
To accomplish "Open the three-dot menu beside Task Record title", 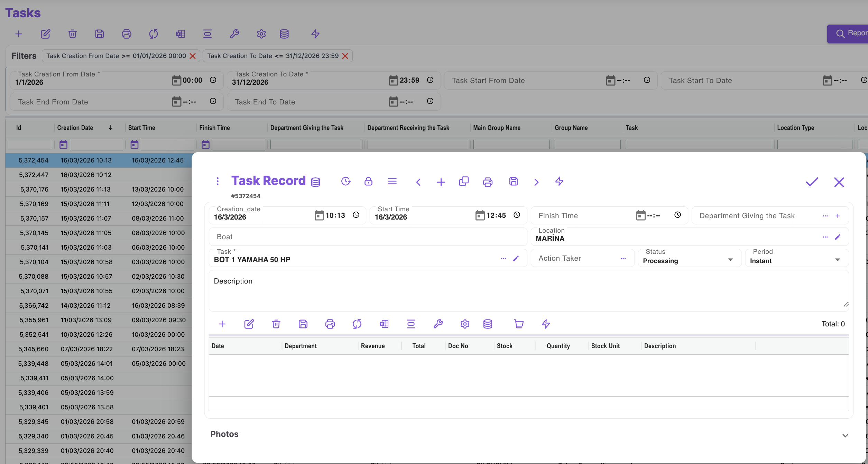I will (x=218, y=181).
